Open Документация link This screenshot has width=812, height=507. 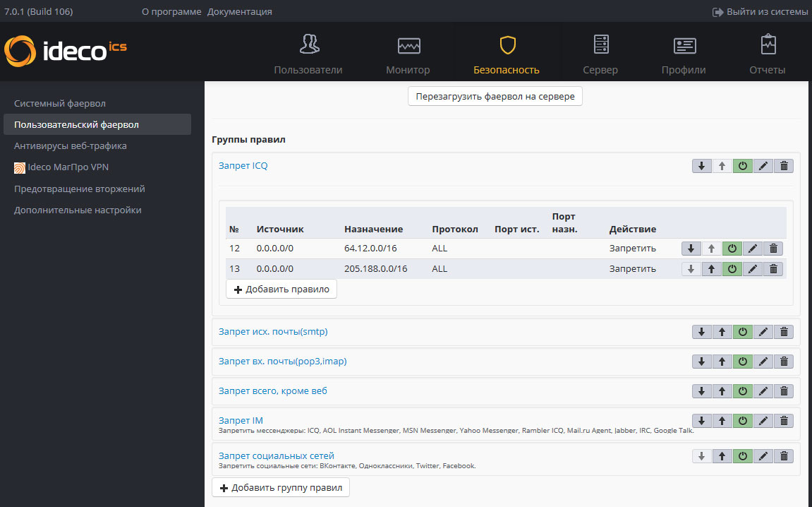(x=240, y=11)
